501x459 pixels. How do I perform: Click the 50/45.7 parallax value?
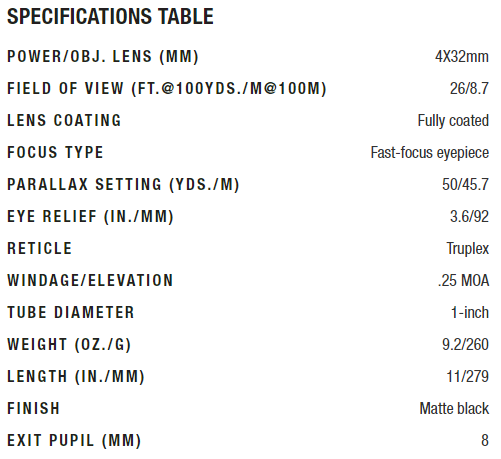pyautogui.click(x=465, y=184)
